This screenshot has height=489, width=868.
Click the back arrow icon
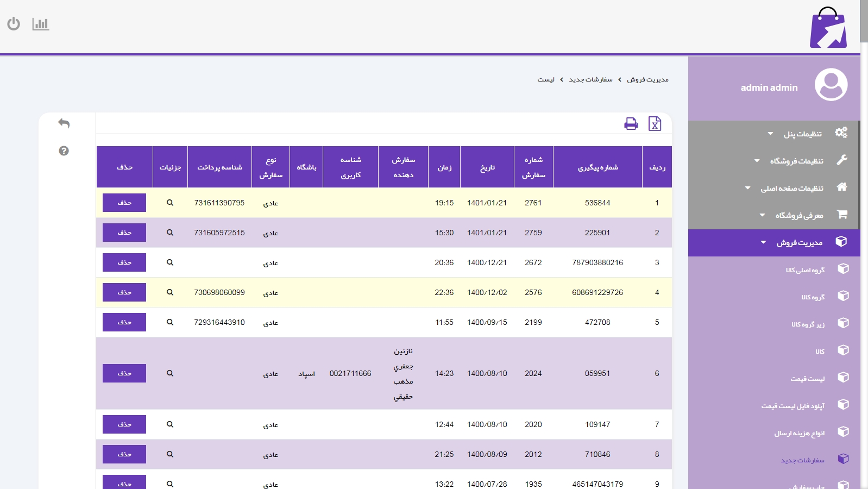pyautogui.click(x=64, y=123)
